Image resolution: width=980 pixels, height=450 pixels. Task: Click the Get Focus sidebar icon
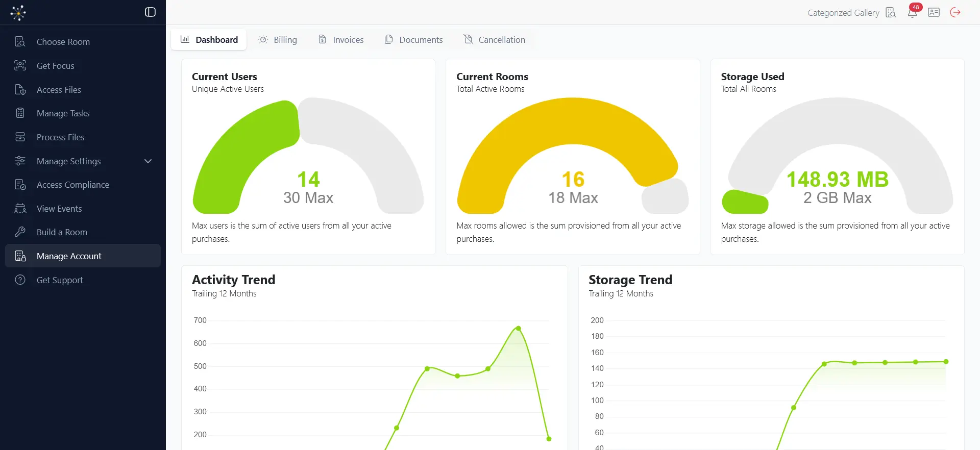click(20, 65)
